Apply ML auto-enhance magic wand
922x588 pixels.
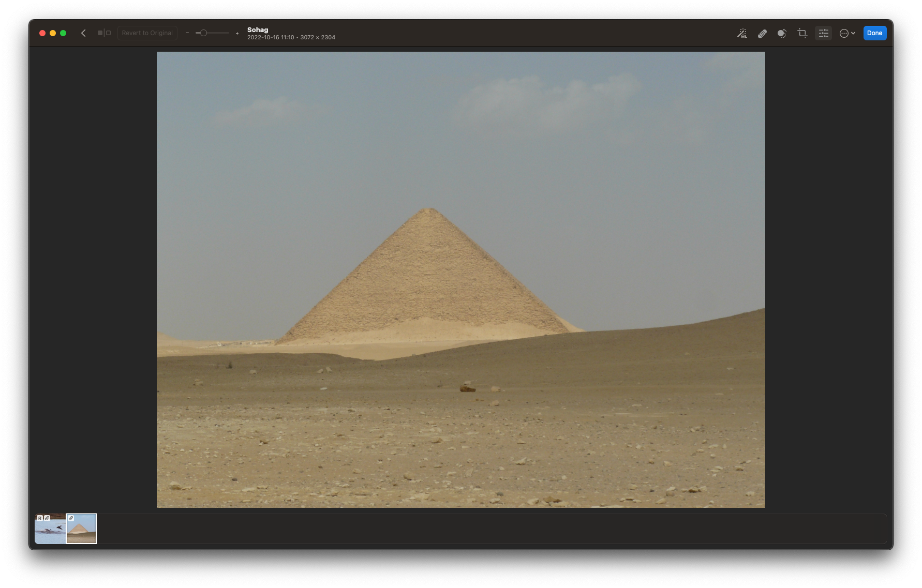pos(742,33)
